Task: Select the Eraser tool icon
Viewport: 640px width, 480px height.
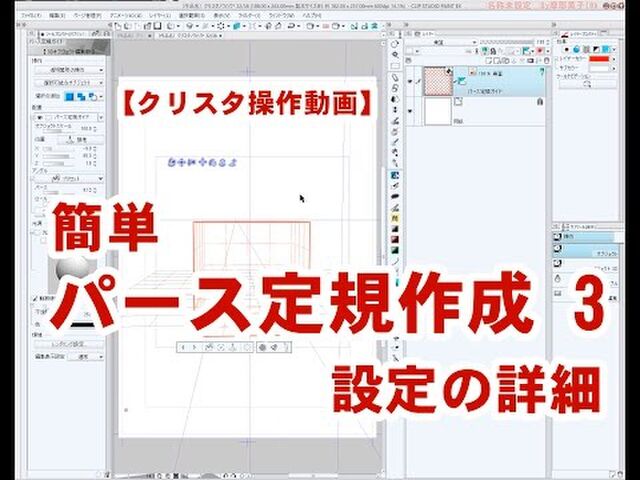Action: [395, 196]
